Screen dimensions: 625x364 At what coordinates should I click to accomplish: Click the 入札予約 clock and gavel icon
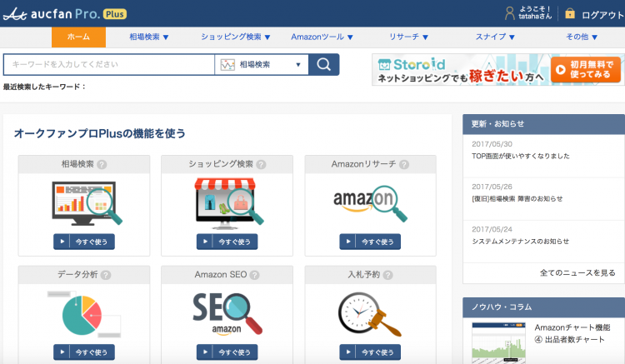tap(370, 313)
